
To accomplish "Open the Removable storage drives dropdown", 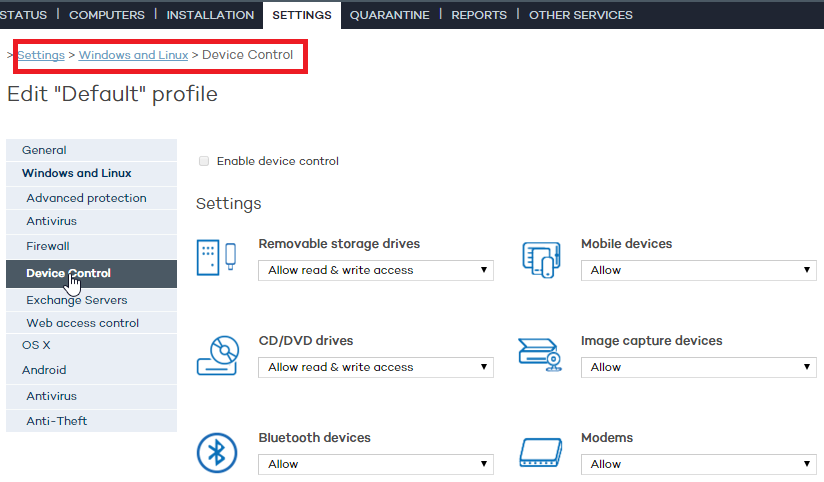I will click(x=375, y=270).
